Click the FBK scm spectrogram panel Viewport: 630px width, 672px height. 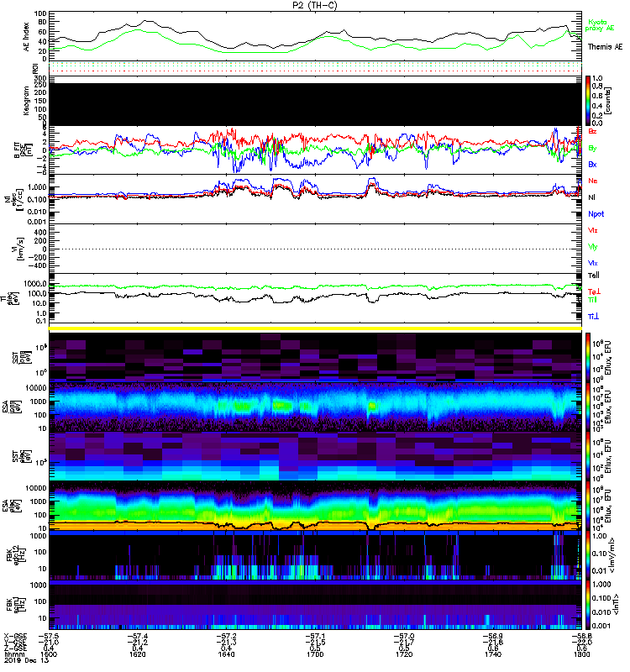[x=315, y=605]
